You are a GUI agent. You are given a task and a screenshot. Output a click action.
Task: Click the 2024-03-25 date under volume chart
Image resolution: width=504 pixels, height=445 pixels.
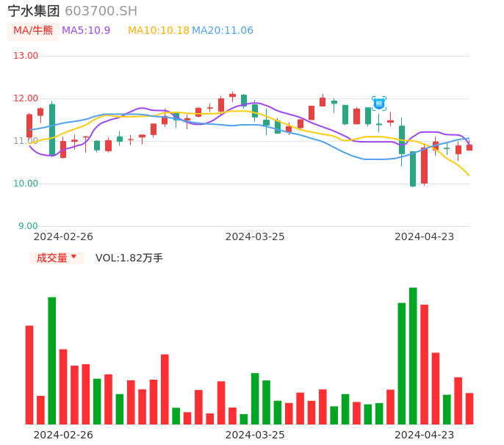coord(255,435)
